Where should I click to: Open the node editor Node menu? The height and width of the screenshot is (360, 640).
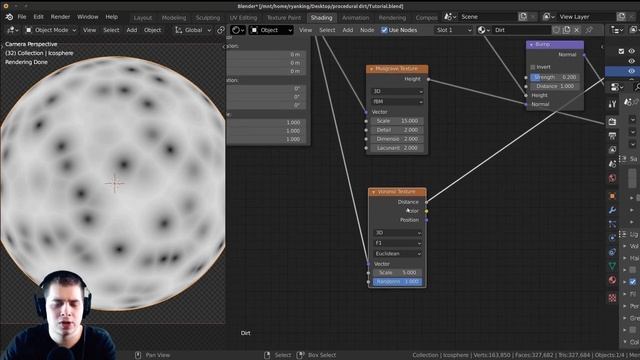coord(367,30)
